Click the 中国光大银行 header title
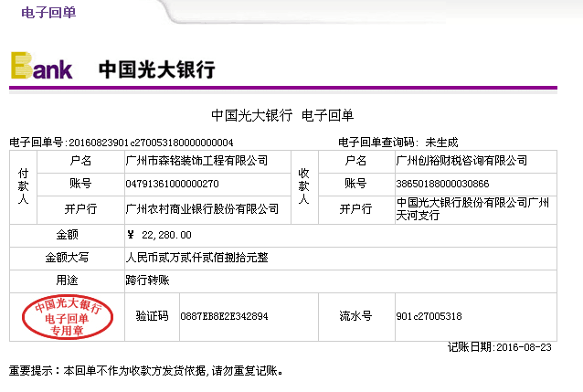This screenshot has width=583, height=392. point(157,69)
